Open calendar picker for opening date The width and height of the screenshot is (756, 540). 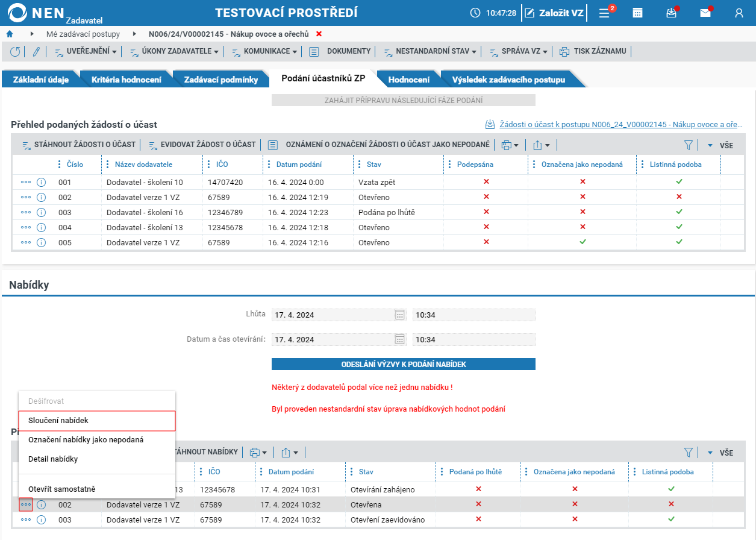(399, 339)
